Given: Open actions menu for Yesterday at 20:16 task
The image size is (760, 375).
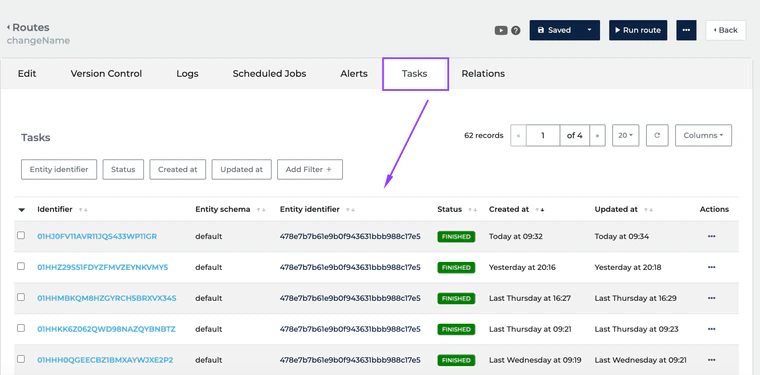Looking at the screenshot, I should 712,267.
